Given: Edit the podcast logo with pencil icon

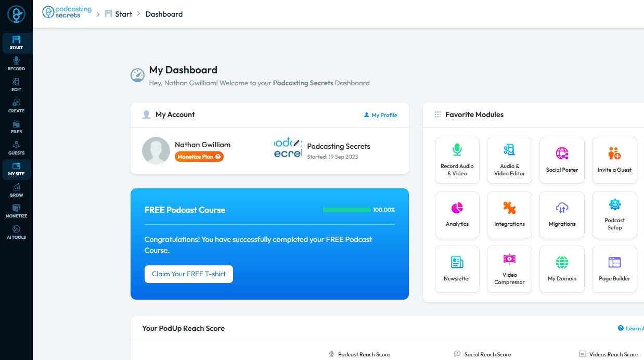Looking at the screenshot, I should [x=297, y=143].
